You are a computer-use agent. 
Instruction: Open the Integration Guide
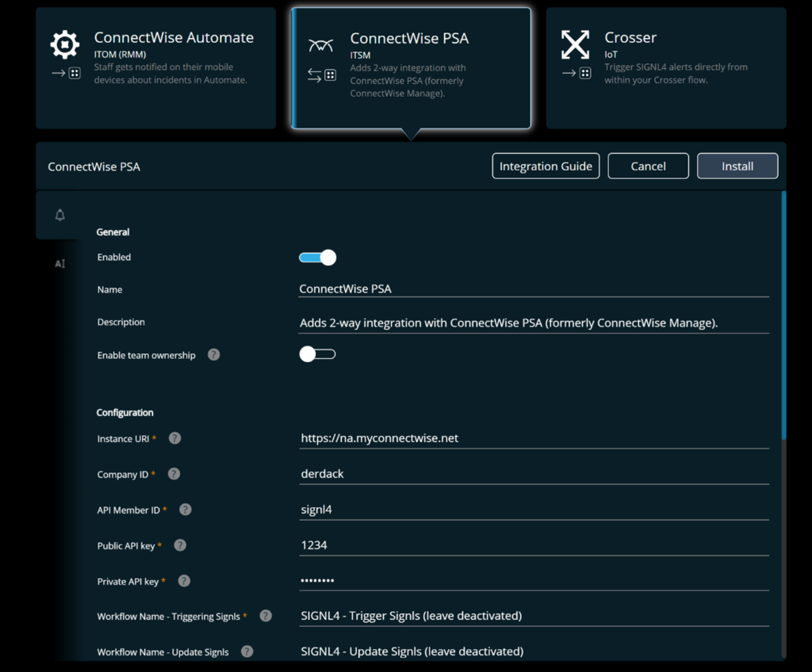coord(546,166)
